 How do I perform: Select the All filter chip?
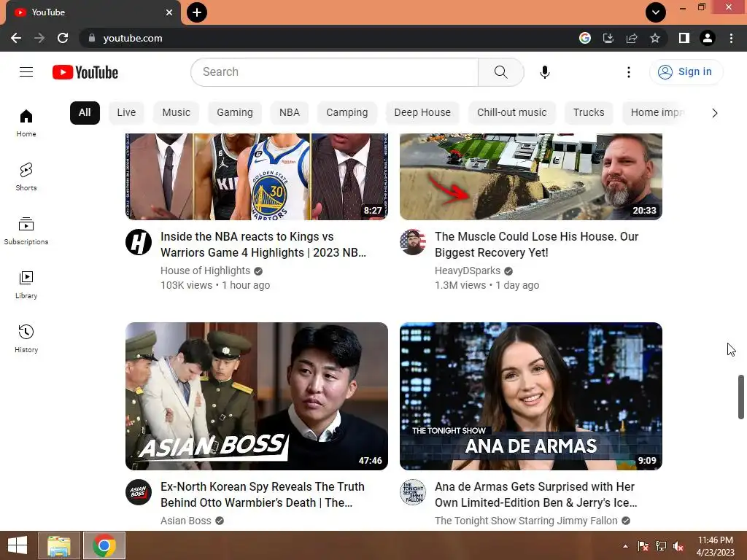point(85,113)
